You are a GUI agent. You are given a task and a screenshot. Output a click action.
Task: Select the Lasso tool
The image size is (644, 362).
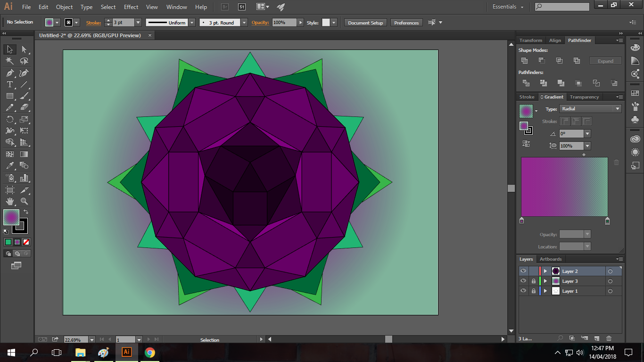[24, 61]
